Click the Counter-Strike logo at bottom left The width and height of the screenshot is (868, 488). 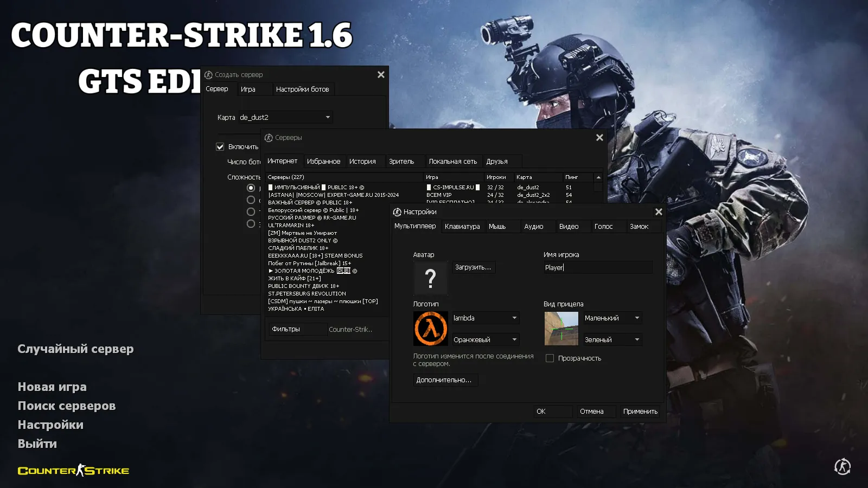[74, 471]
